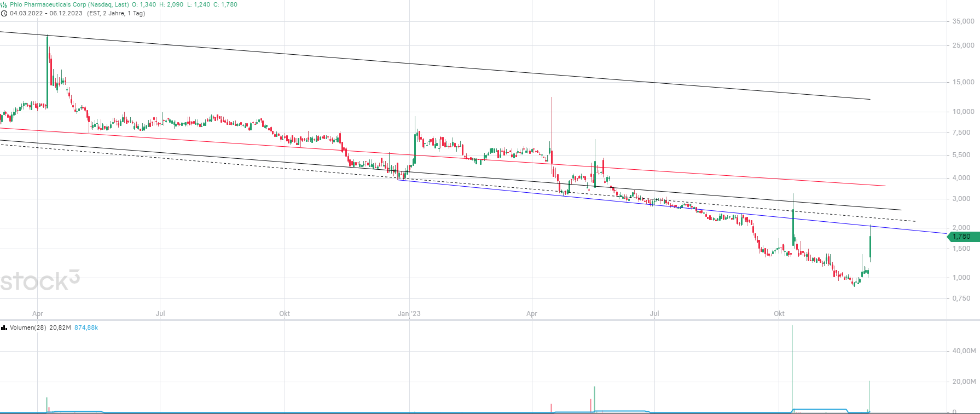Click the 35,000 price axis label

pyautogui.click(x=963, y=21)
